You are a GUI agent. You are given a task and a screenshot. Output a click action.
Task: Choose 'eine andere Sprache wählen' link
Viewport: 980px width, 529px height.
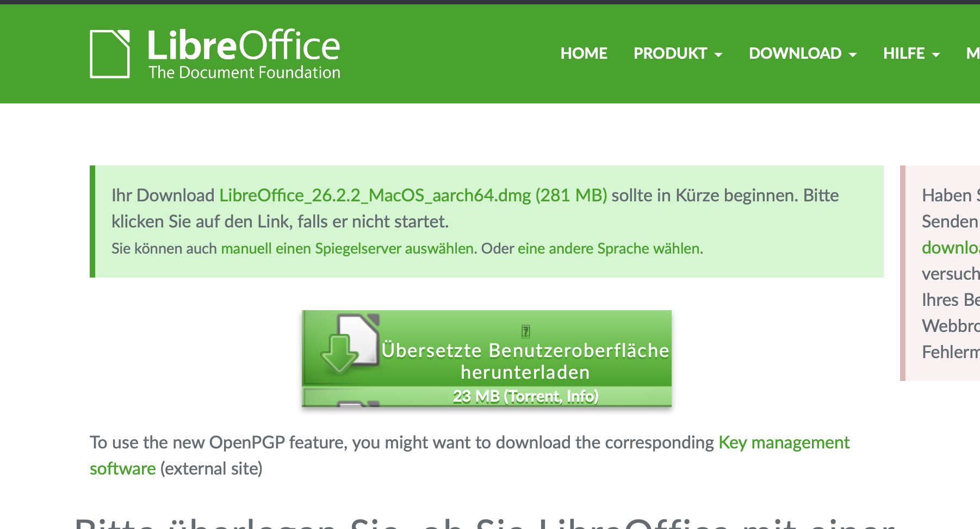click(x=609, y=248)
